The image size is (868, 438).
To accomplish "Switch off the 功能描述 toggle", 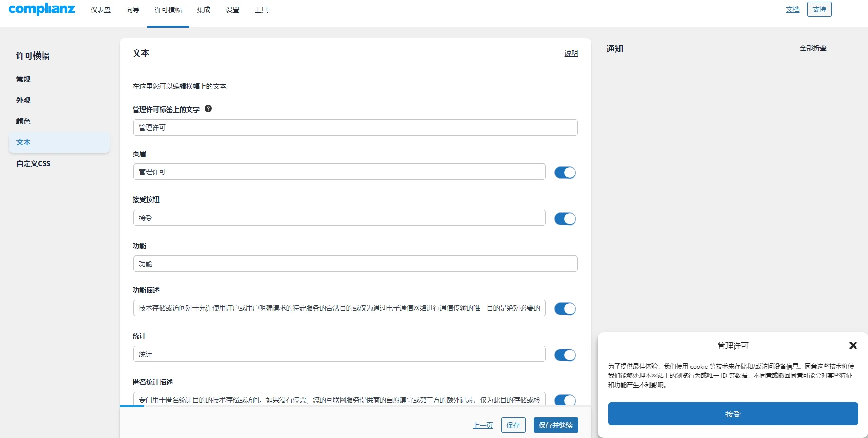I will (565, 309).
